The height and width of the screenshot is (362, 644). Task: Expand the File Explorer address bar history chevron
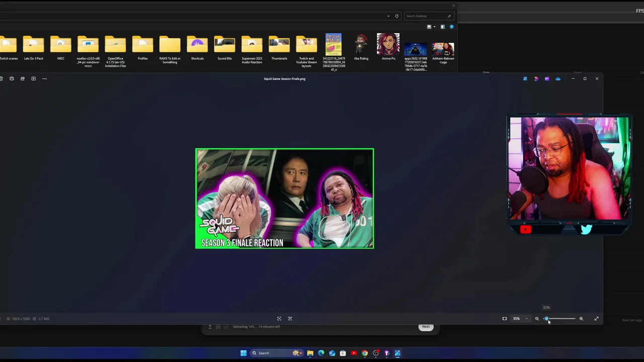pyautogui.click(x=388, y=16)
